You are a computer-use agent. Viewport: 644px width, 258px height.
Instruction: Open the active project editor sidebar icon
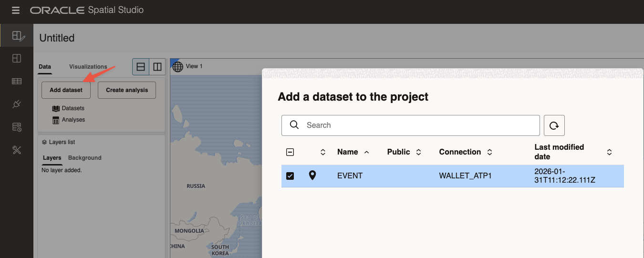pyautogui.click(x=17, y=36)
